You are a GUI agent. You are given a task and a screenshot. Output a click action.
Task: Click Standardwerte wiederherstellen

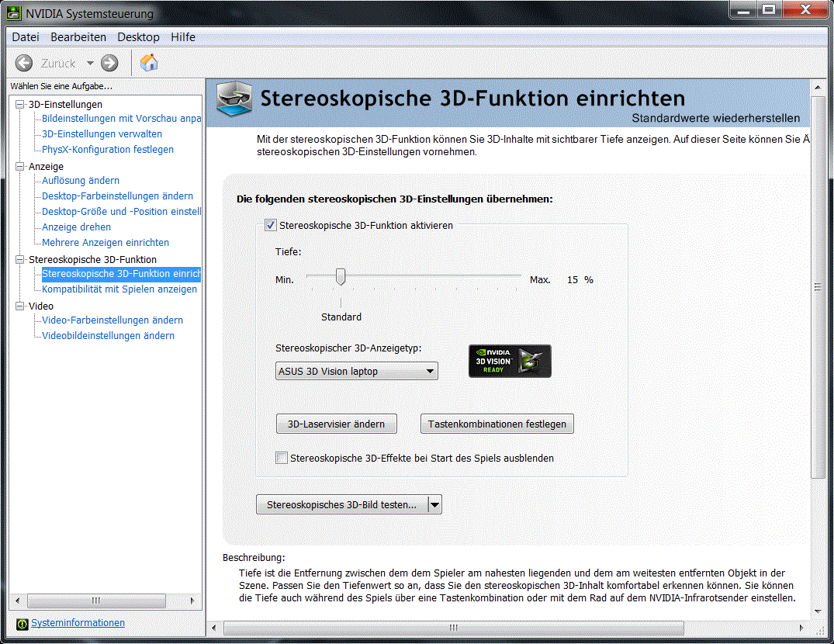click(715, 118)
